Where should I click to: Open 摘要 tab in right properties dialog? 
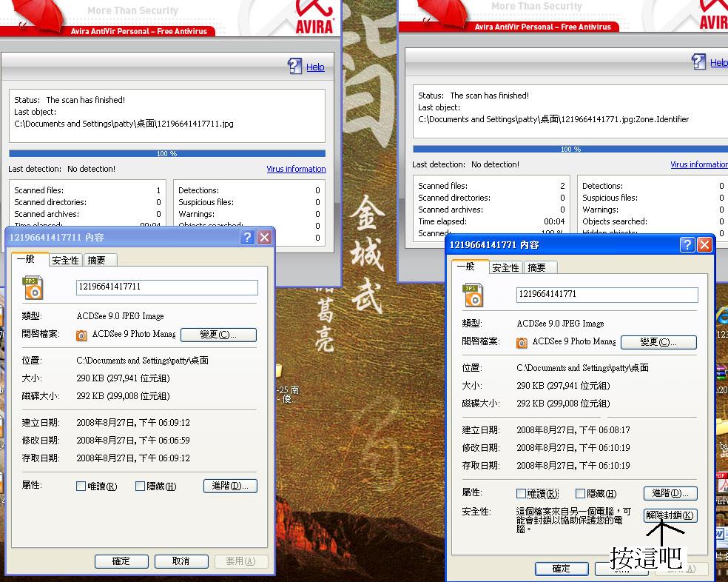[x=539, y=268]
